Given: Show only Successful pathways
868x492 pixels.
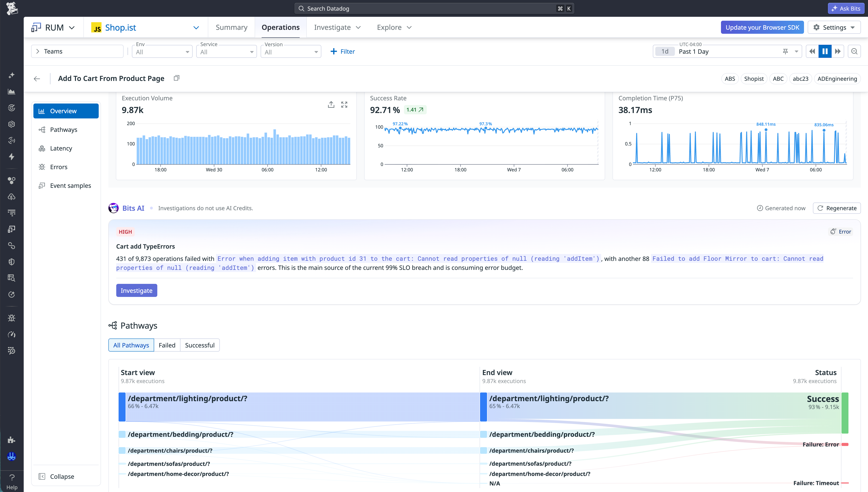Looking at the screenshot, I should point(200,345).
